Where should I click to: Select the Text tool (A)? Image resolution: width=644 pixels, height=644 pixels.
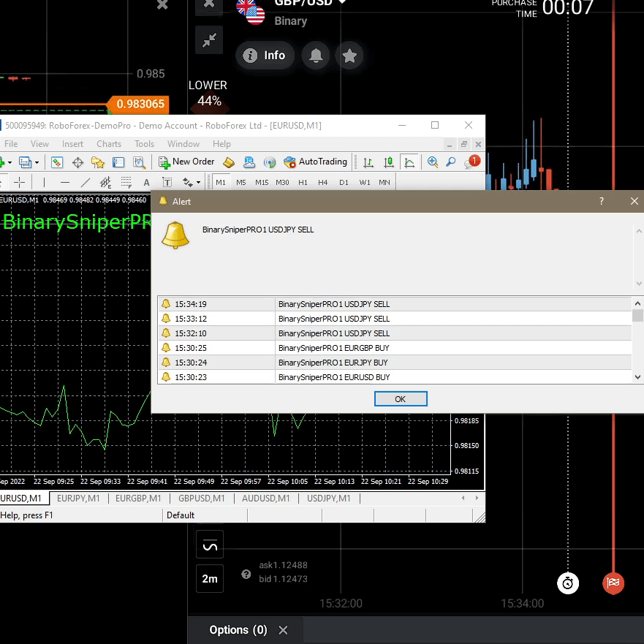click(x=147, y=182)
